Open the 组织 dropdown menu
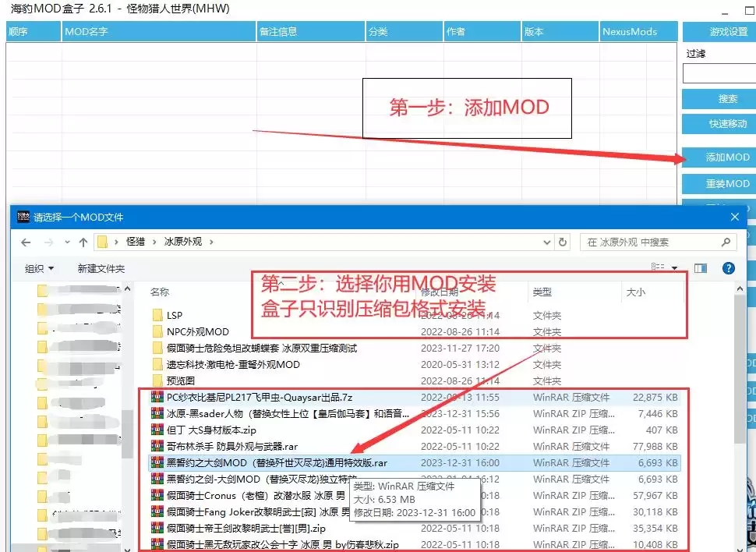756x552 pixels. point(39,269)
